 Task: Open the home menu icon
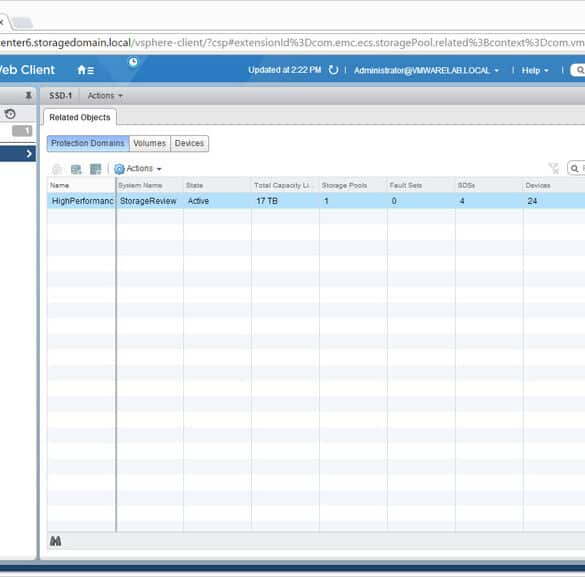click(85, 70)
